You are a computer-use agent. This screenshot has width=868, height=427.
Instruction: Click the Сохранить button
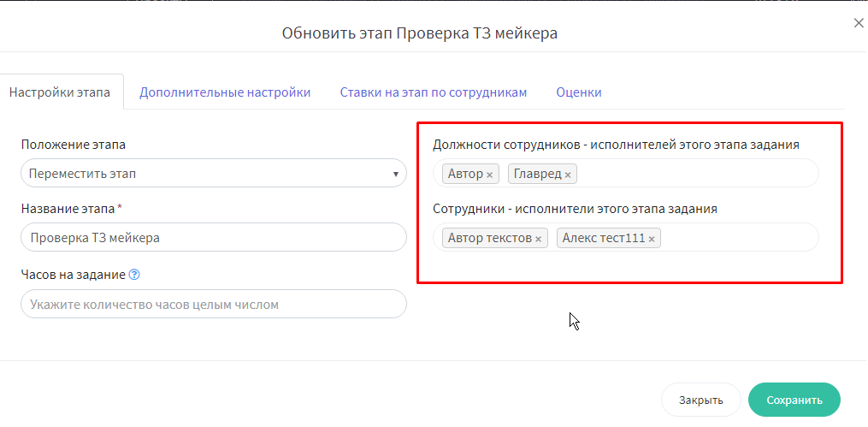coord(794,400)
